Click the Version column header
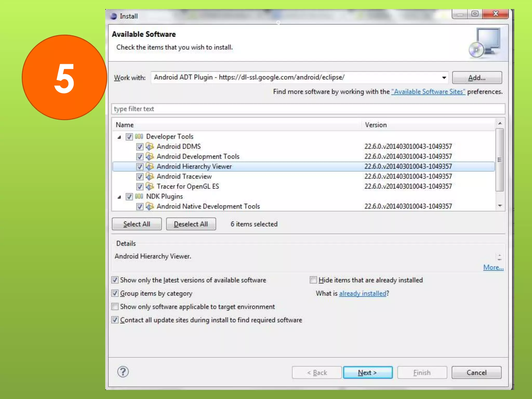 click(376, 125)
